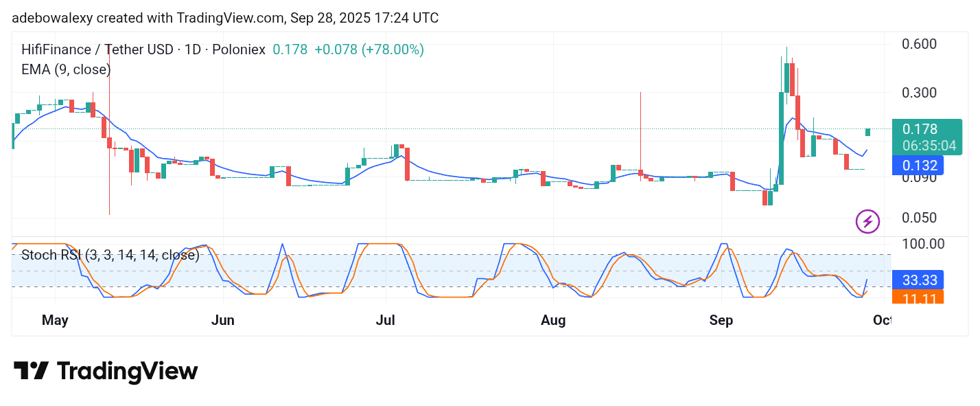Click the countdown timer 06:35:04
Screen dimensions: 980x406
(x=929, y=146)
